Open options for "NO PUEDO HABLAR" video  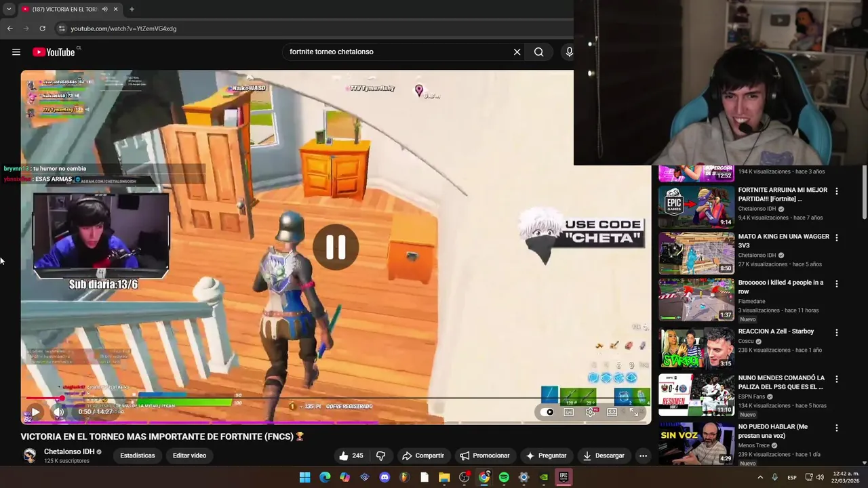click(x=836, y=428)
